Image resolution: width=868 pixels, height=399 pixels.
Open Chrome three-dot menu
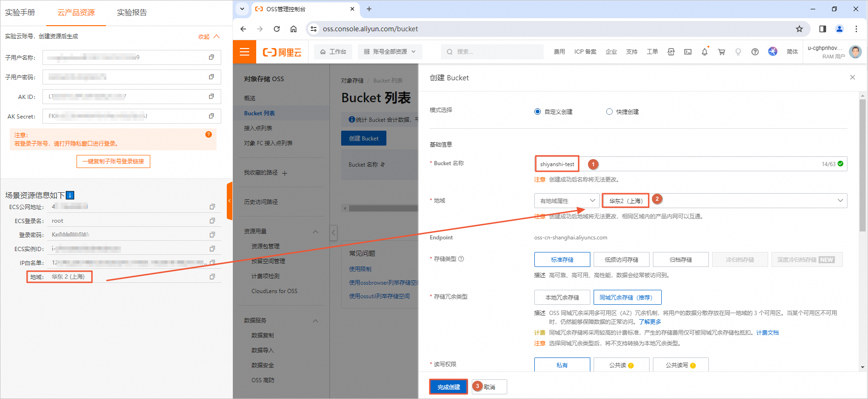click(856, 29)
